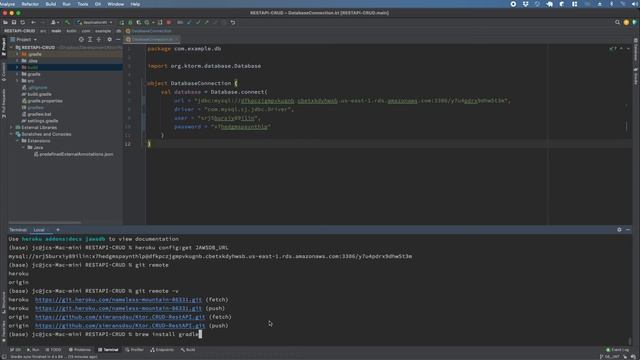
Task: Click the Open file toolbar icon
Action: [6, 22]
